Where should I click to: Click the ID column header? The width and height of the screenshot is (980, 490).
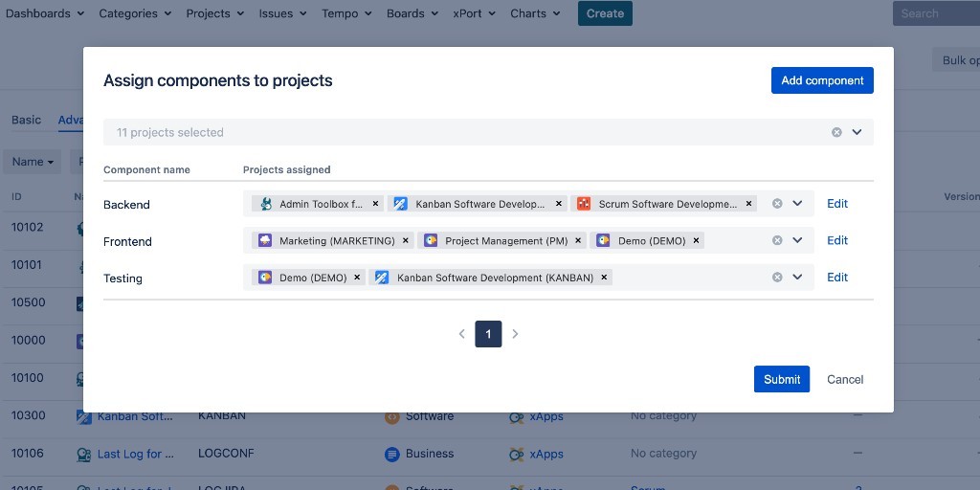point(16,197)
